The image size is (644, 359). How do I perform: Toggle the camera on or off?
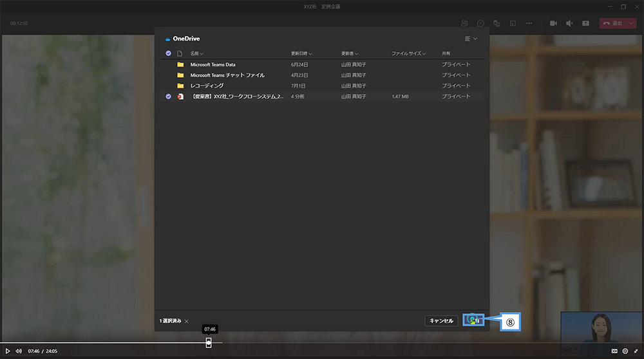coord(553,23)
